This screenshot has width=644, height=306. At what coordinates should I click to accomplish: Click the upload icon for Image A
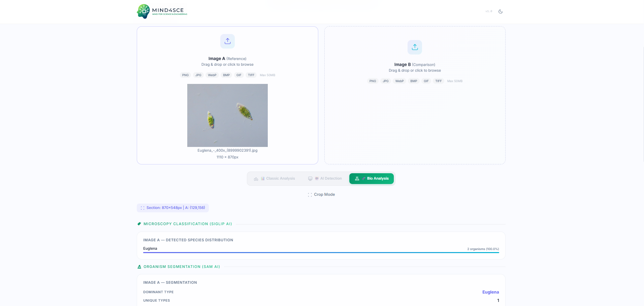click(227, 41)
